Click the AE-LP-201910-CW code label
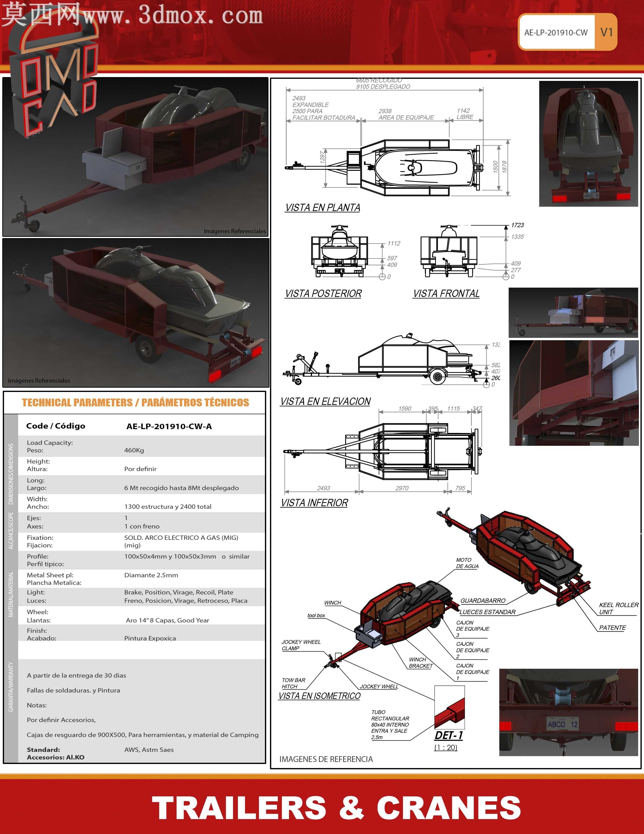 [556, 32]
